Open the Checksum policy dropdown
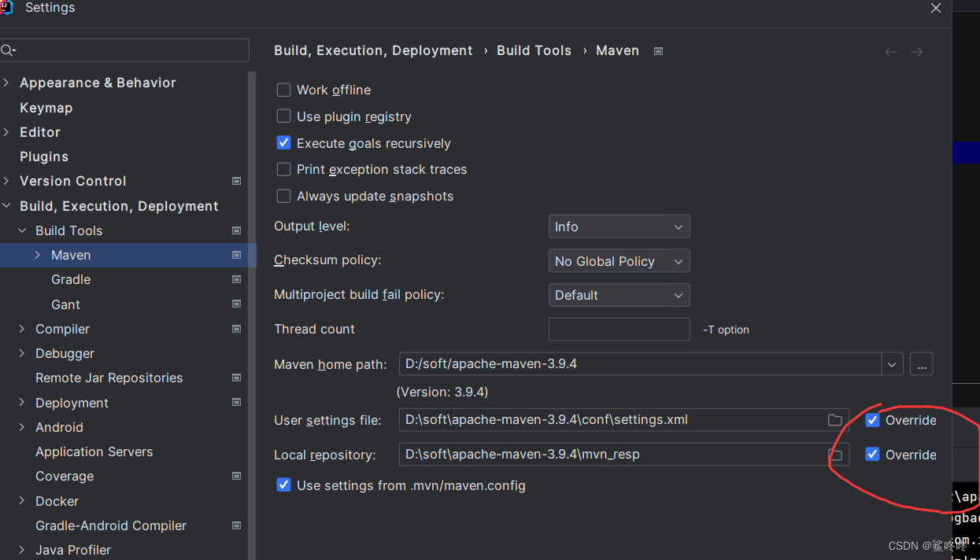Image resolution: width=980 pixels, height=560 pixels. point(619,260)
